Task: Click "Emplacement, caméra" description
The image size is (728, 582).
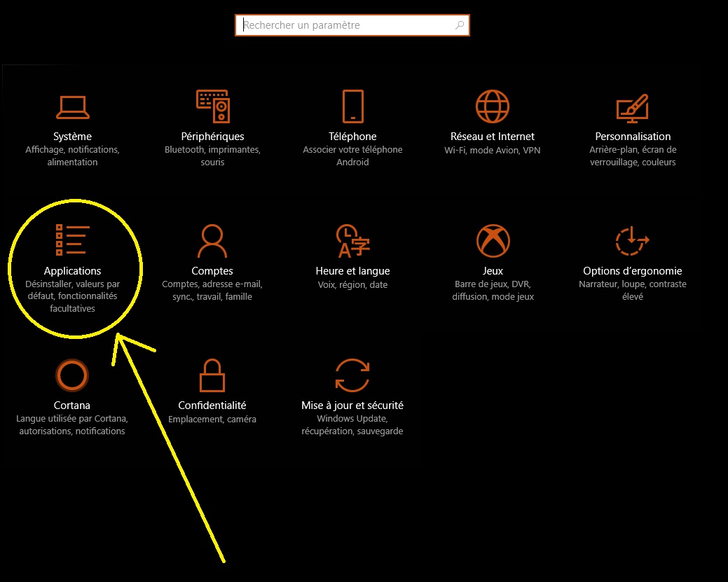Action: (212, 420)
